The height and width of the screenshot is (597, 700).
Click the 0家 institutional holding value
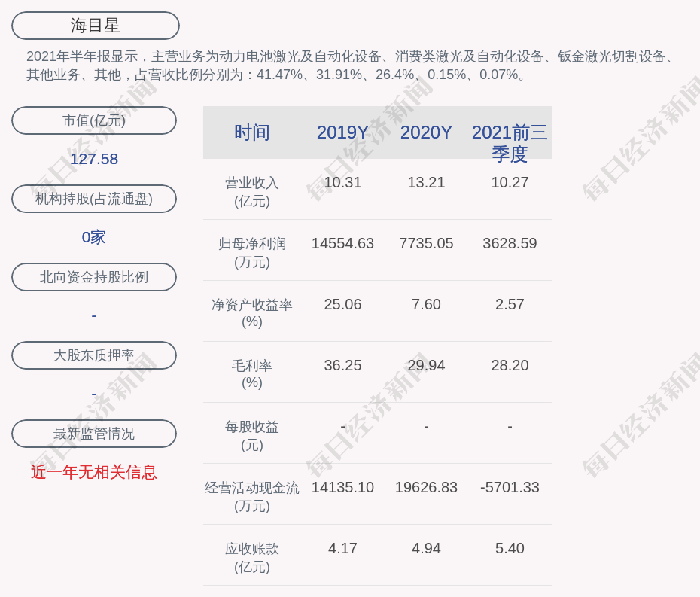tap(94, 237)
